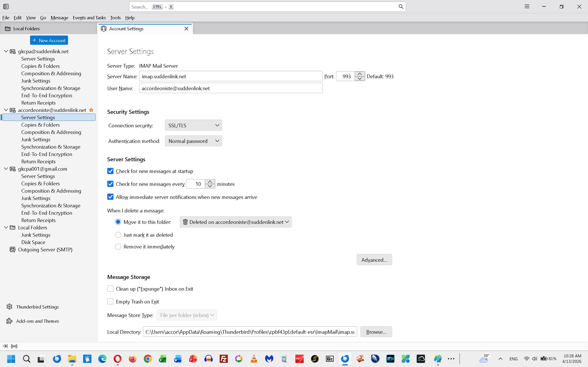The width and height of the screenshot is (588, 367).
Task: Collapse the gkcpa001@gmail.com account tree
Action: pos(6,169)
